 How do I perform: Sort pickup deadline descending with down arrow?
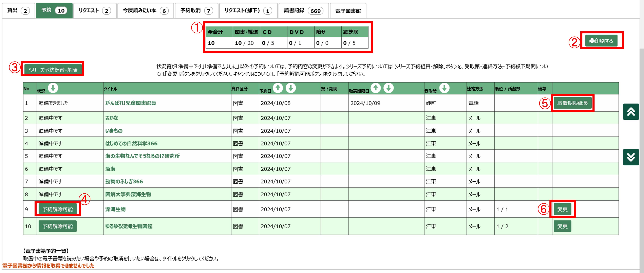388,88
